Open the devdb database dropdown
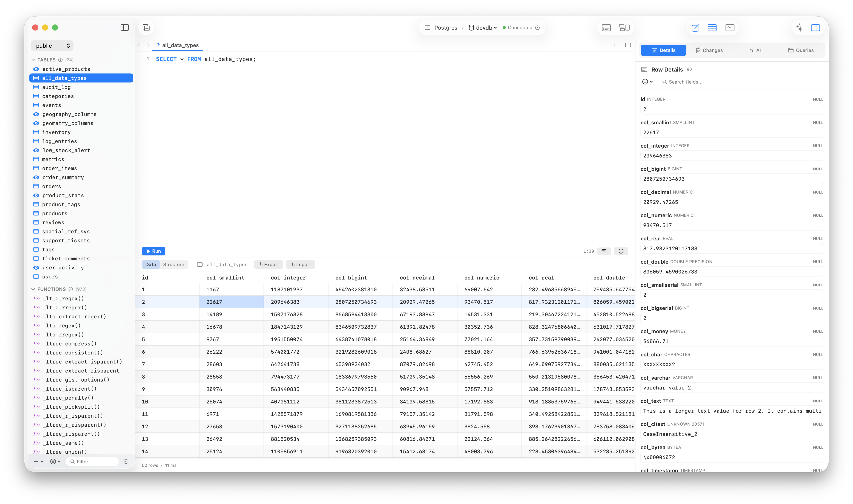Screen dimensions: 853x504 [x=483, y=27]
